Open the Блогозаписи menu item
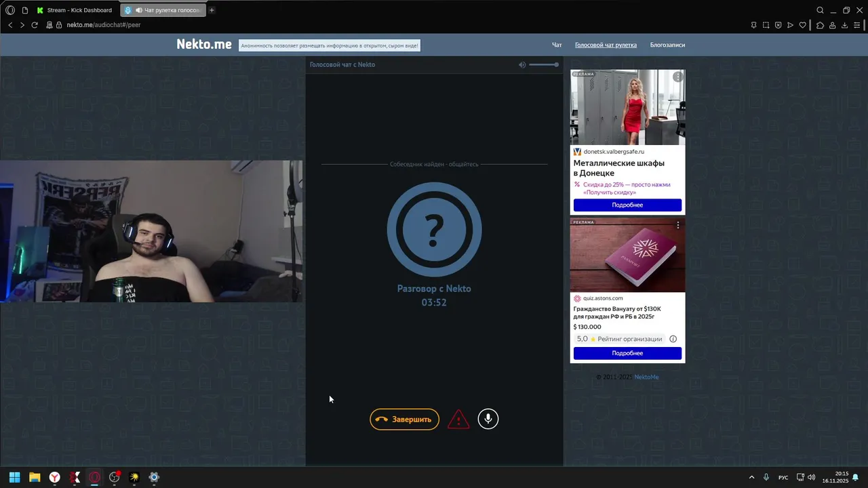This screenshot has height=488, width=868. coord(667,45)
